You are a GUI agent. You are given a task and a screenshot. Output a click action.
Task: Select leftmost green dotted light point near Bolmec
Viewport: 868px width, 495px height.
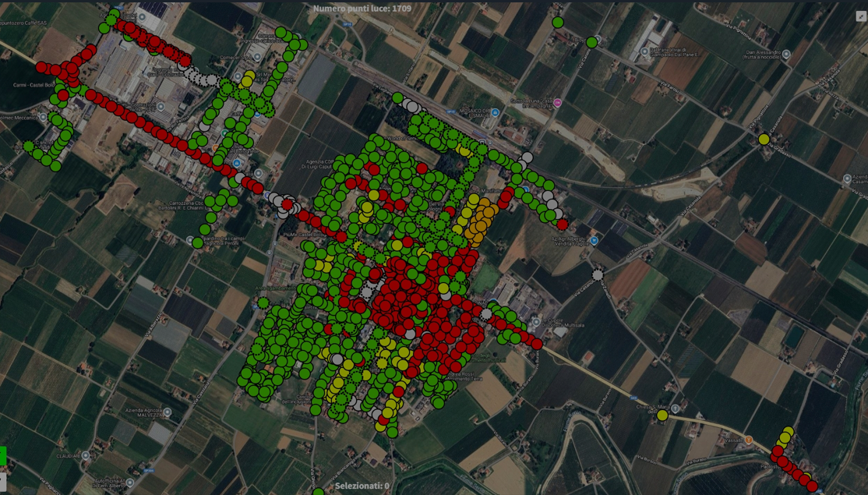[x=29, y=146]
